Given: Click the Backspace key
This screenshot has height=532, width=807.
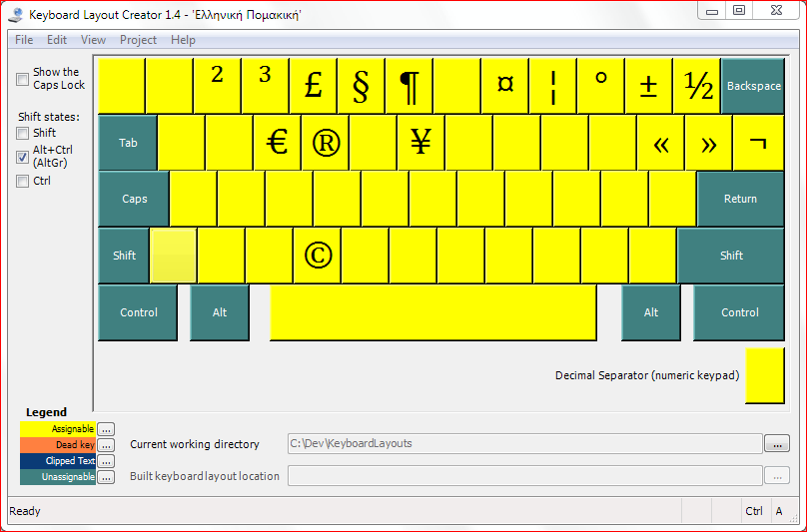Looking at the screenshot, I should pos(753,86).
